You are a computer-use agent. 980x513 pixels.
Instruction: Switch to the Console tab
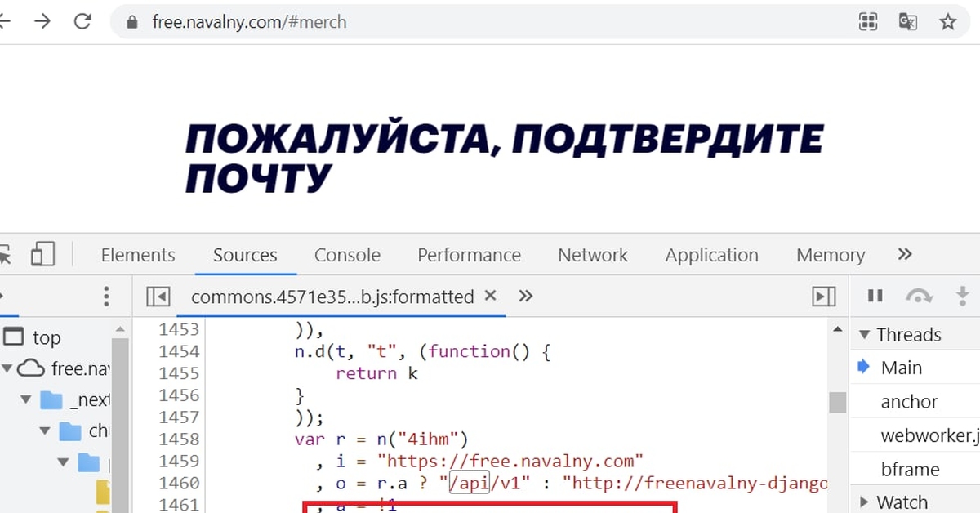(347, 255)
